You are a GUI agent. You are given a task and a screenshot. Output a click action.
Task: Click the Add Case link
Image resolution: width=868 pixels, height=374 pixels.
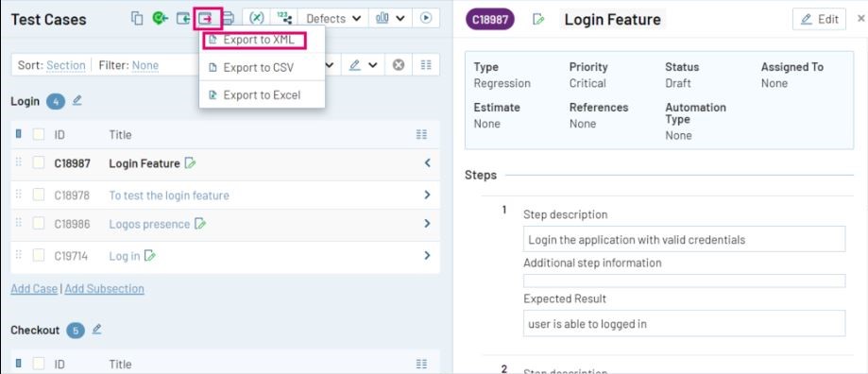34,288
